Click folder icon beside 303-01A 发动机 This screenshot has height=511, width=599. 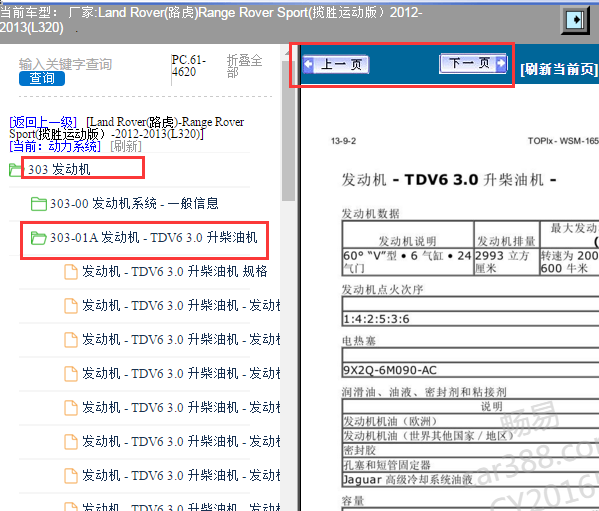39,238
